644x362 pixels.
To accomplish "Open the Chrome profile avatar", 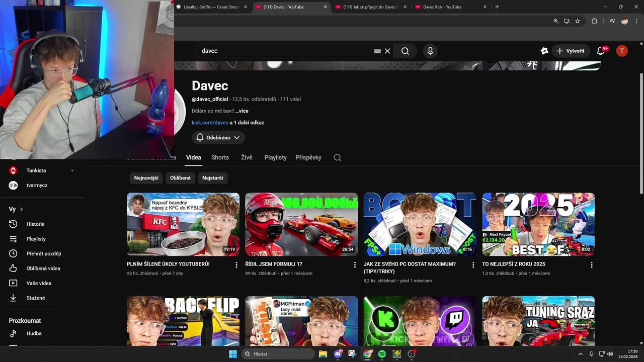I will 624,21.
